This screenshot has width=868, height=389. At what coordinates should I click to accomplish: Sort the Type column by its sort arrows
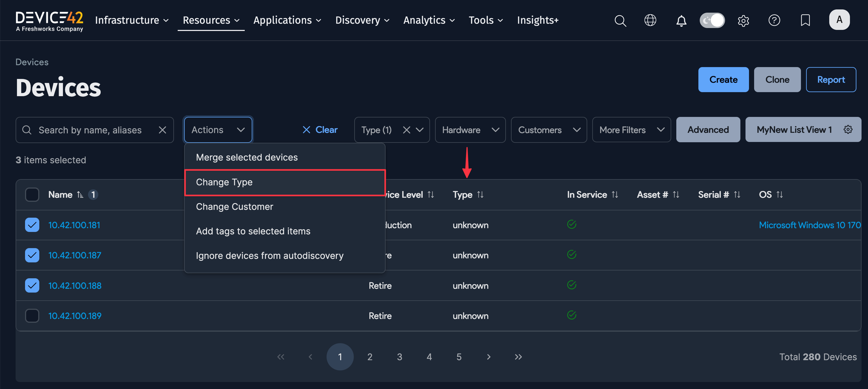tap(481, 194)
